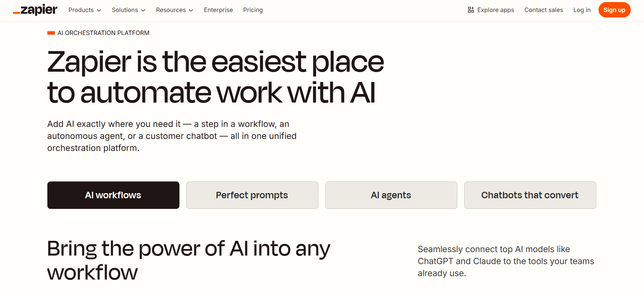Click the Bring the power of AI heading
644x295 pixels.
[x=189, y=260]
